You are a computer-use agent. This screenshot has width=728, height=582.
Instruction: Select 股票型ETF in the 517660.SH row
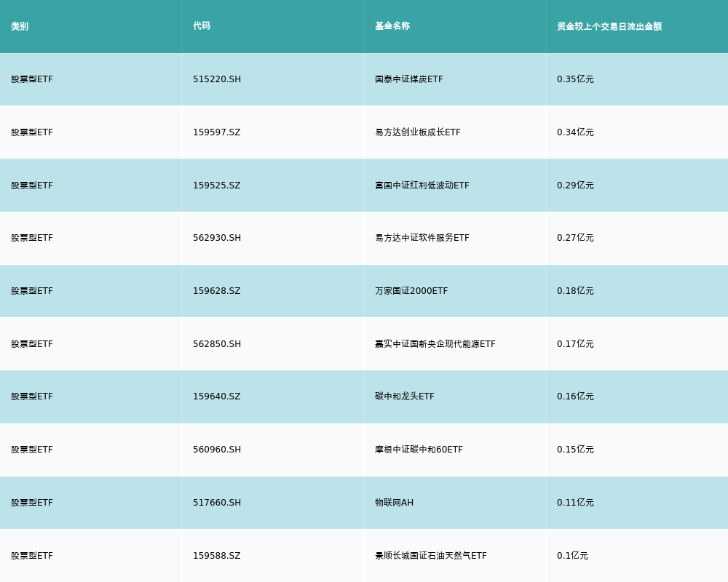pos(32,503)
